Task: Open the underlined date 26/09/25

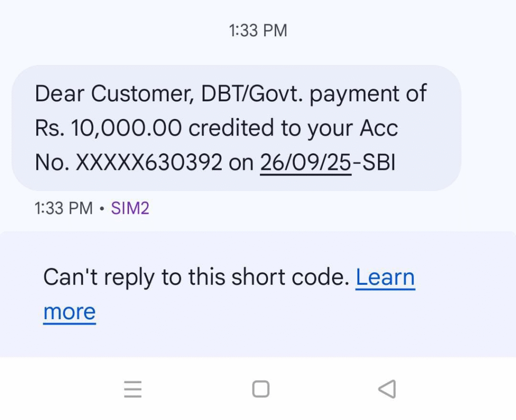Action: pyautogui.click(x=305, y=162)
